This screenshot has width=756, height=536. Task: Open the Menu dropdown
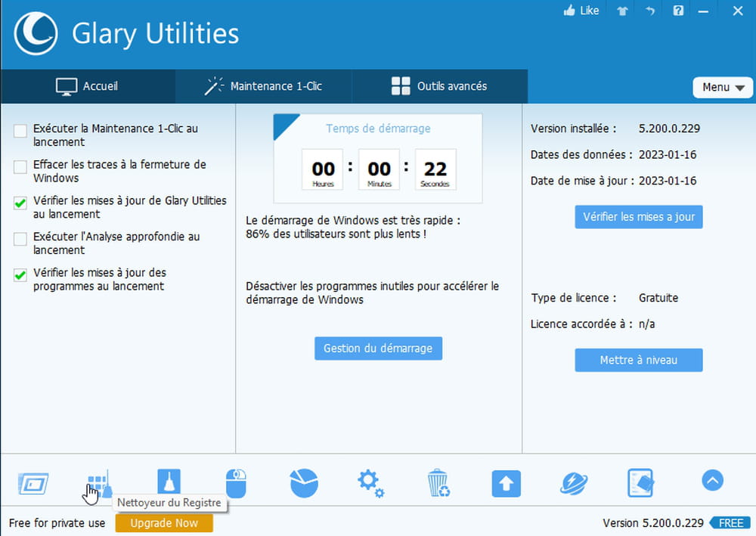[x=723, y=87]
